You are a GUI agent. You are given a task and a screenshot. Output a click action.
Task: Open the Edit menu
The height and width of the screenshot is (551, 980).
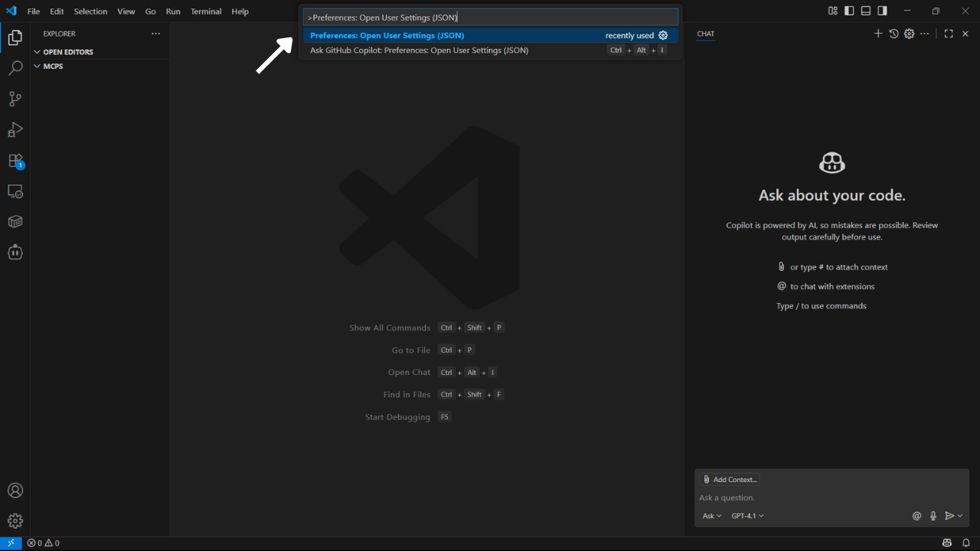57,11
